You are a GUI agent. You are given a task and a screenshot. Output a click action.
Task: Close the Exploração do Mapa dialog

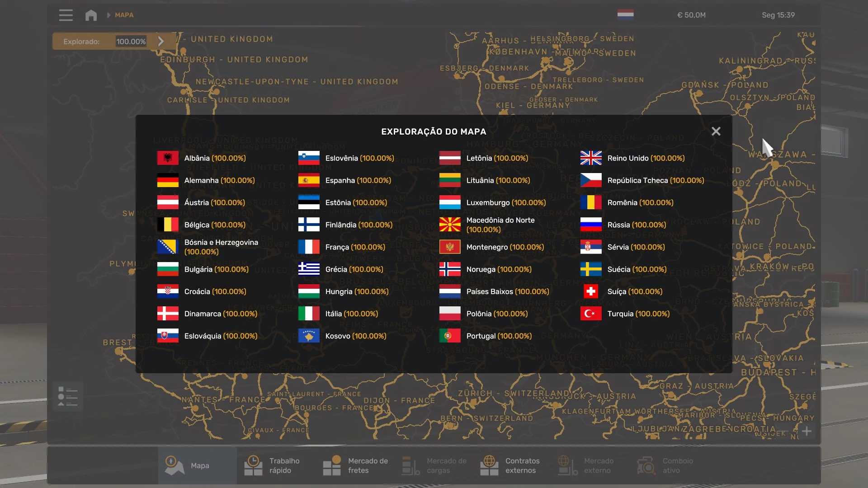716,131
